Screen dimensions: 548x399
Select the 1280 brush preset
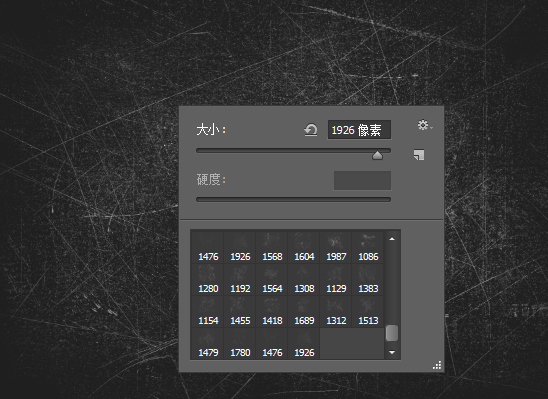[x=208, y=279]
